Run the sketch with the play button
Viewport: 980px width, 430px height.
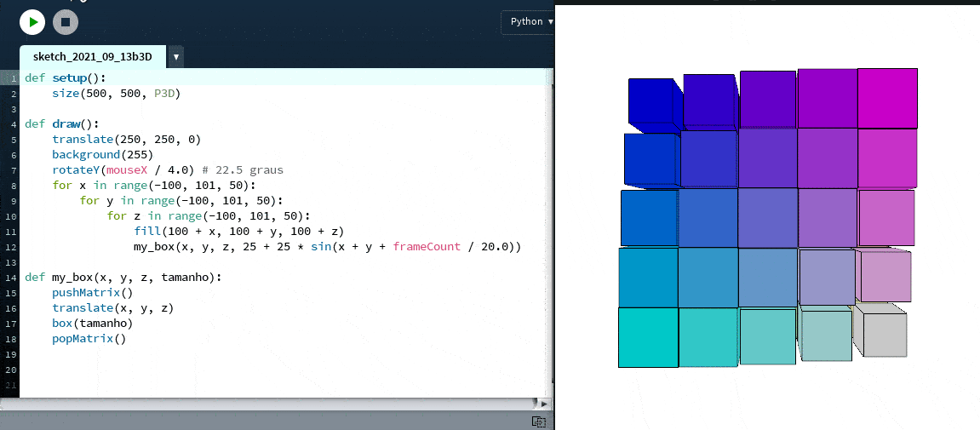tap(32, 22)
